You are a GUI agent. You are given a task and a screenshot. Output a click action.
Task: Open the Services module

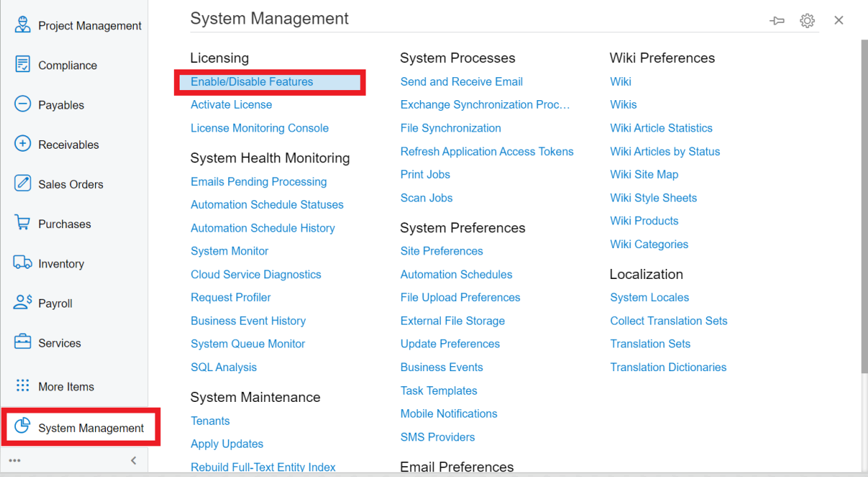click(59, 343)
